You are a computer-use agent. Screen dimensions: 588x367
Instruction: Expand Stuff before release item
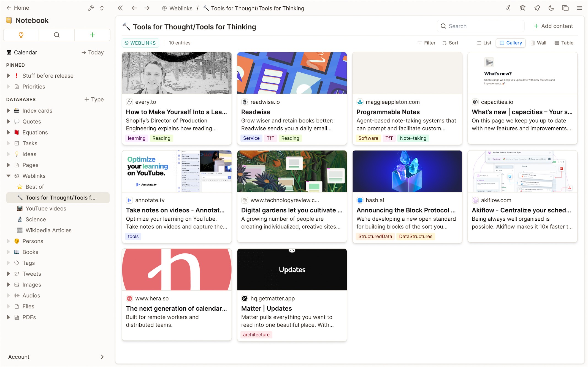point(8,76)
